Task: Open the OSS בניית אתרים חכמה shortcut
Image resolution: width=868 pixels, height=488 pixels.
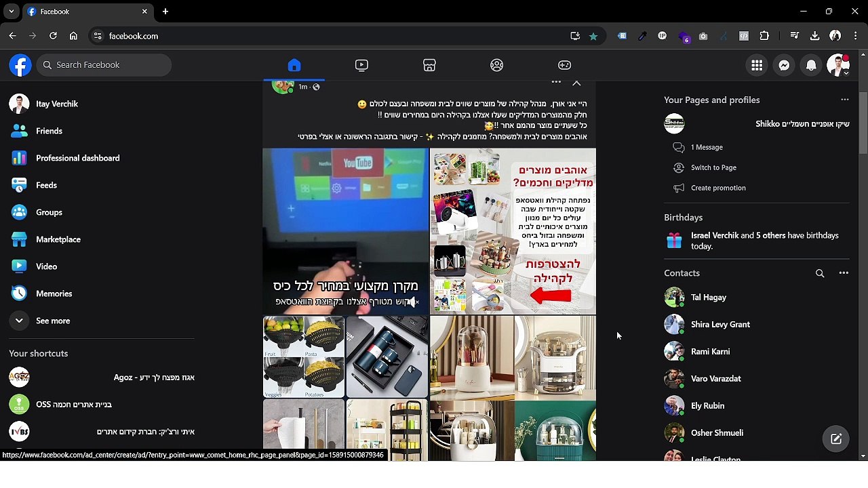Action: pos(102,405)
